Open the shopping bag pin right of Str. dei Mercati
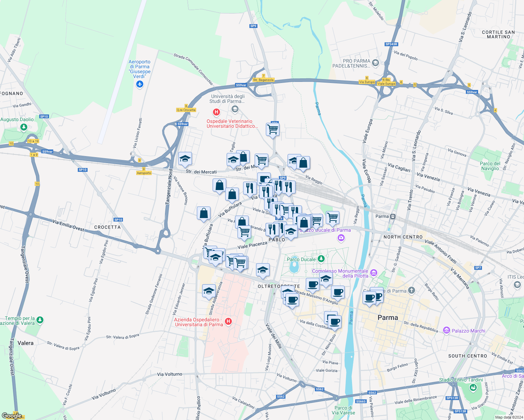 [303, 164]
